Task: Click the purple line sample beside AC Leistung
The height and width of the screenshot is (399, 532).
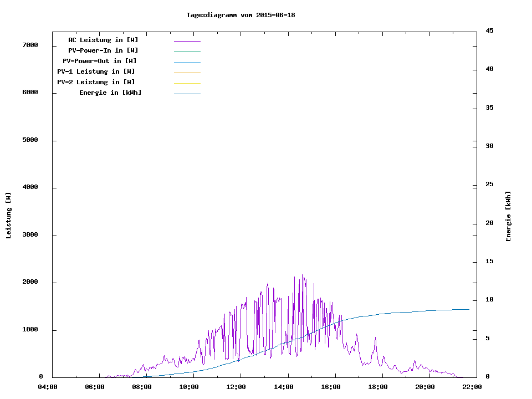Action: click(x=187, y=41)
